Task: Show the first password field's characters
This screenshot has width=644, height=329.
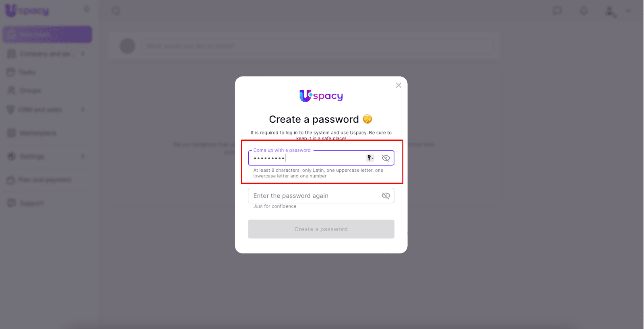Action: pos(386,158)
